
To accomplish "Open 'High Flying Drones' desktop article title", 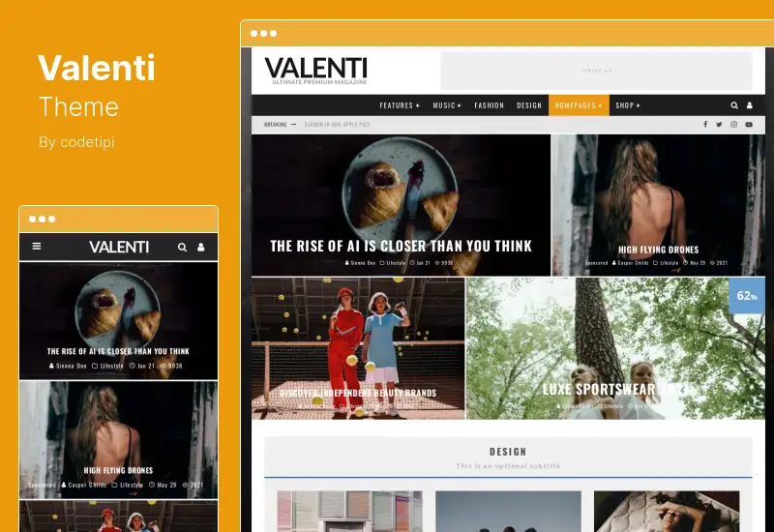I will [x=658, y=250].
